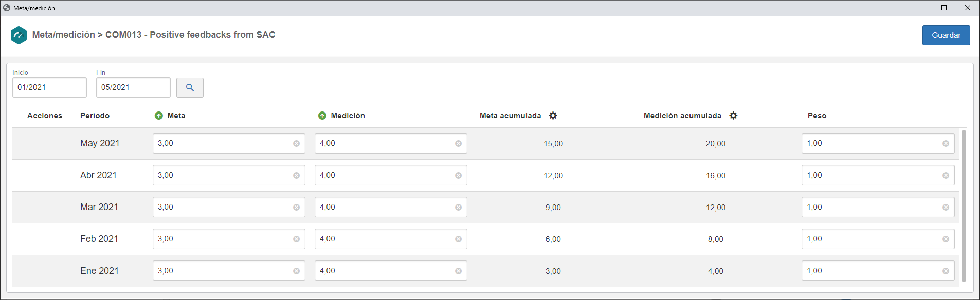Click accumulated measurement value 16,00

pos(716,176)
